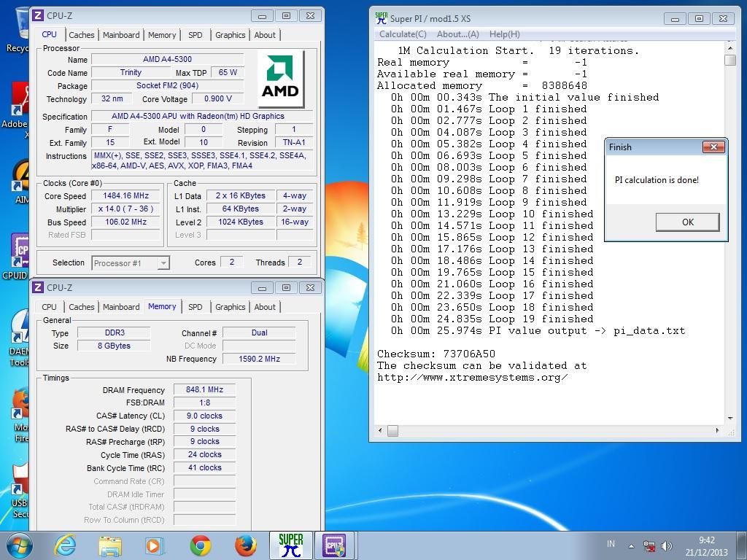Open the Mozilla Firefox desktop shortcut
The height and width of the screenshot is (560, 747).
point(20,414)
